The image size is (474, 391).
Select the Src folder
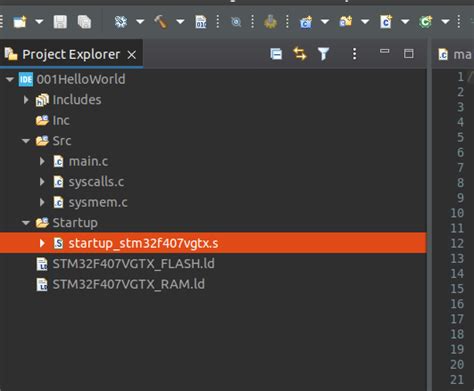click(x=62, y=141)
